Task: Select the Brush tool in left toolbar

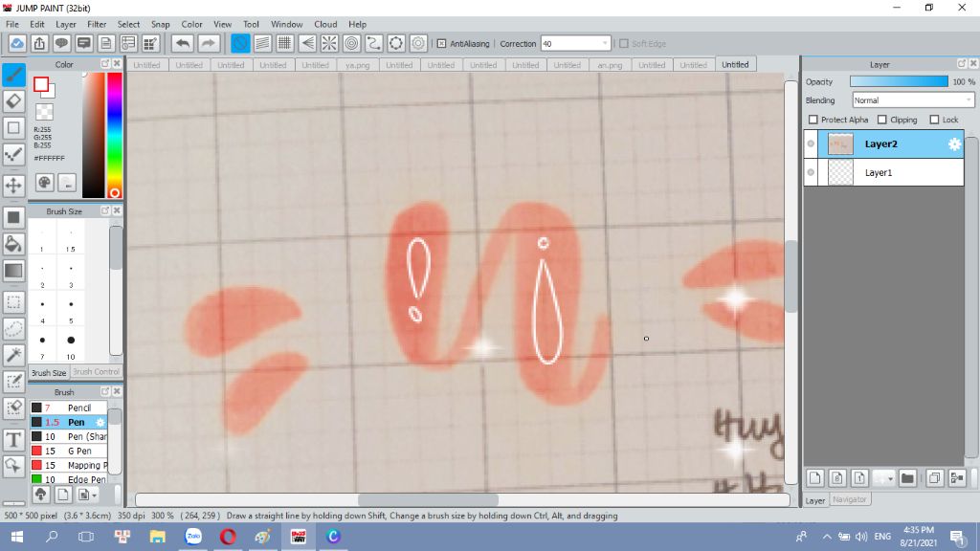Action: coord(13,75)
